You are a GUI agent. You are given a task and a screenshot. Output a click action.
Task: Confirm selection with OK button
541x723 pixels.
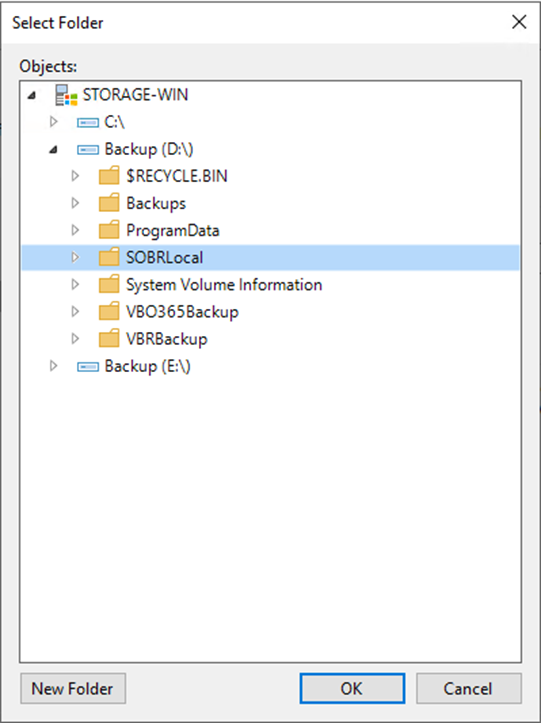pyautogui.click(x=352, y=688)
